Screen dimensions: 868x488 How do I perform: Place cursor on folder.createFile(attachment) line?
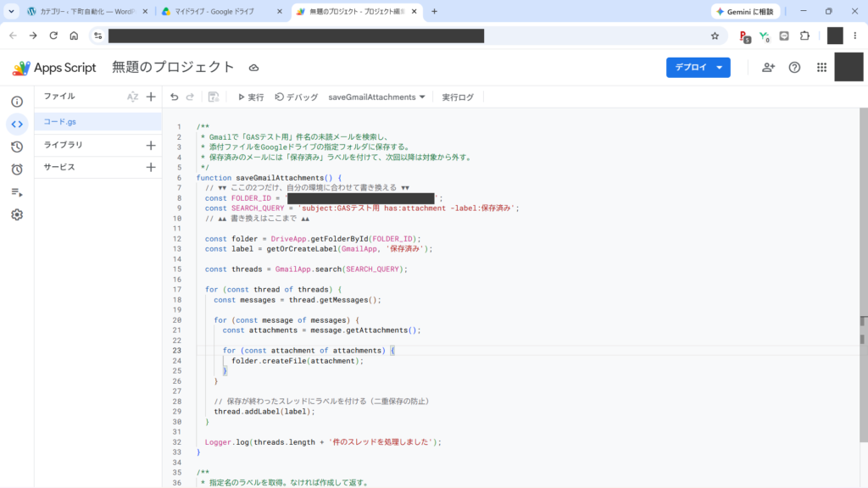(x=298, y=361)
